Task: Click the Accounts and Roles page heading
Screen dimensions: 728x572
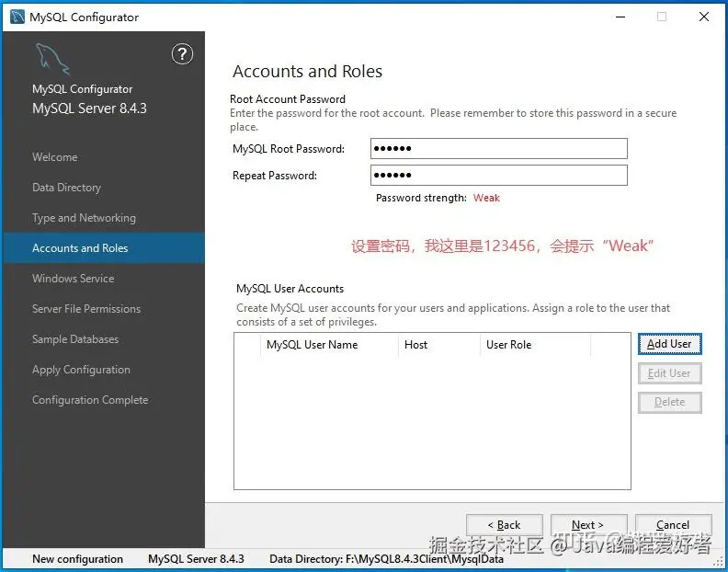Action: 307,72
